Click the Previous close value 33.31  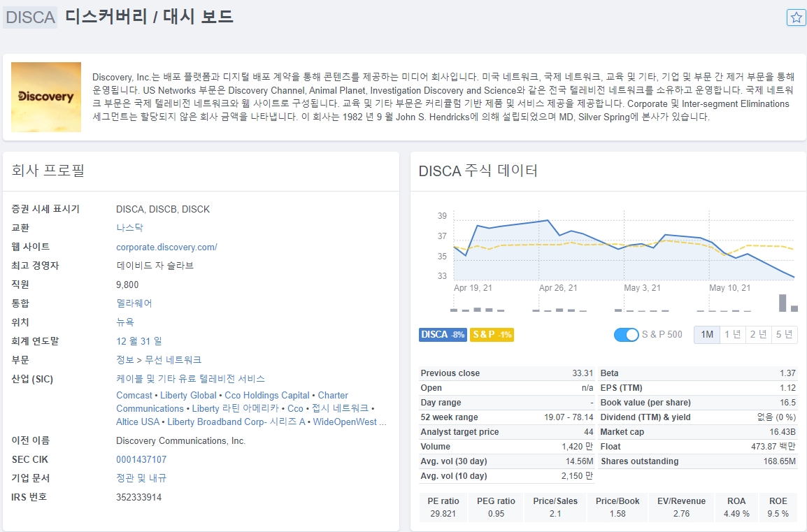tap(583, 373)
